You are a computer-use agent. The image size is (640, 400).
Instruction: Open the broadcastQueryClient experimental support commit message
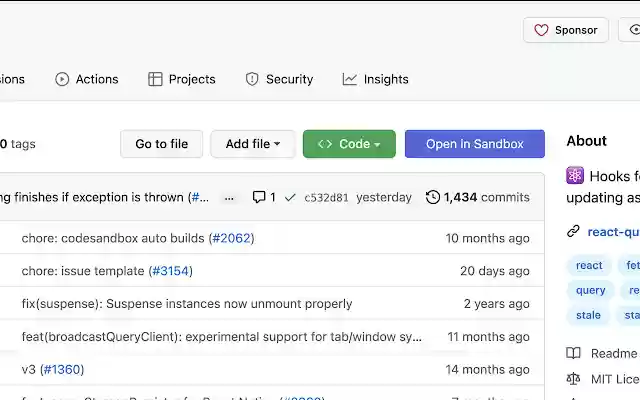222,337
